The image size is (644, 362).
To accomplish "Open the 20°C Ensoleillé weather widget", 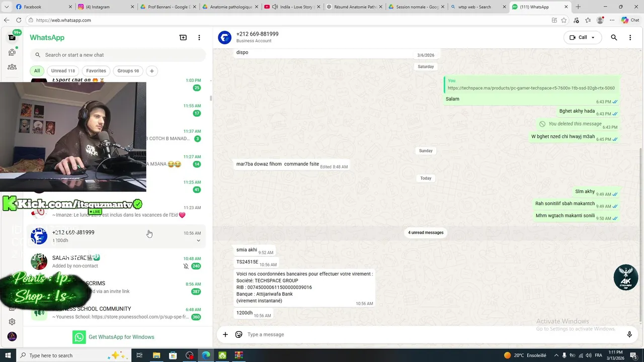I will click(x=525, y=355).
